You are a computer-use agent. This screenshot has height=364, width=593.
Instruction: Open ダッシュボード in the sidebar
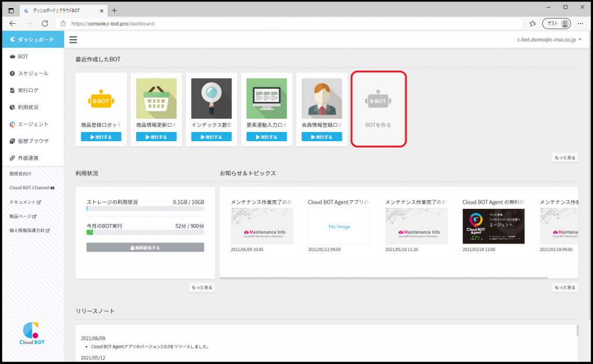point(33,39)
